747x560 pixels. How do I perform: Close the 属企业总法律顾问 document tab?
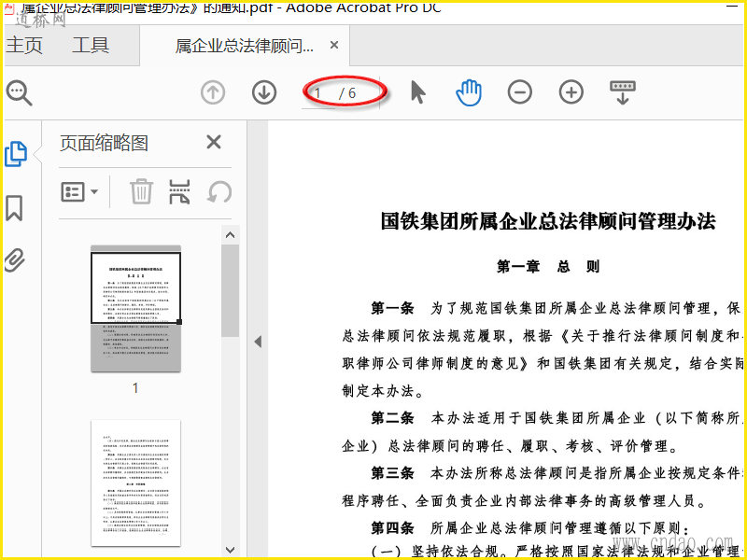pyautogui.click(x=334, y=45)
